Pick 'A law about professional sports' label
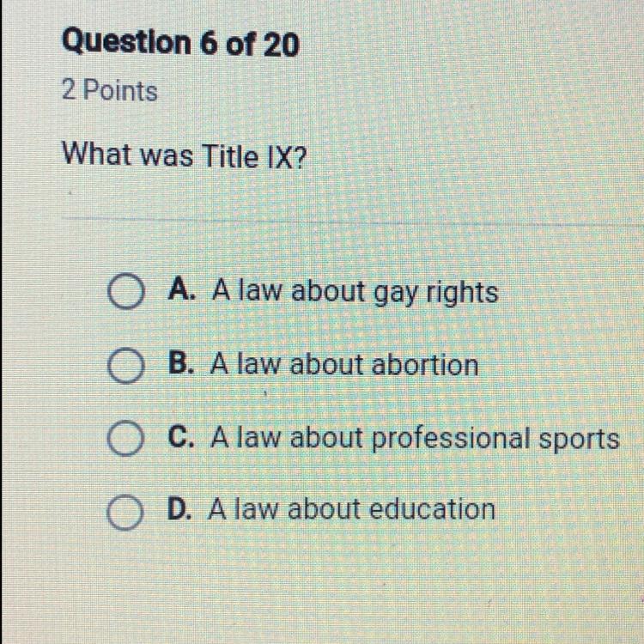The width and height of the screenshot is (644, 644). click(x=415, y=439)
